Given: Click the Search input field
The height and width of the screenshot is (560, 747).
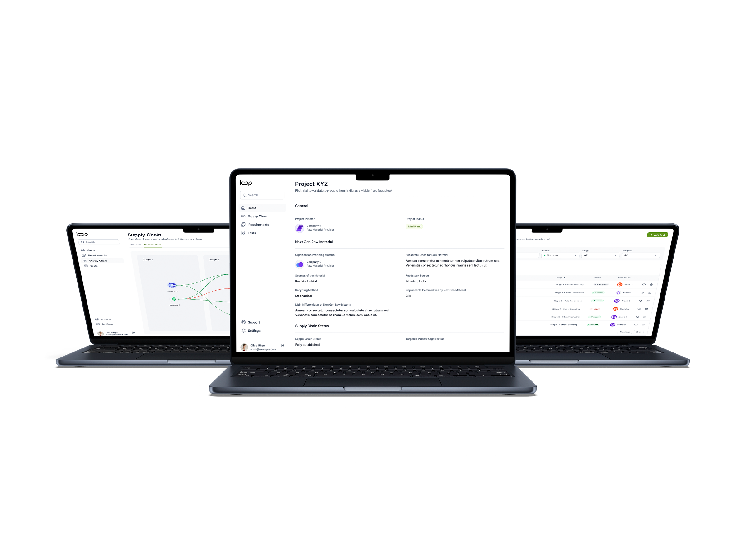Looking at the screenshot, I should (262, 195).
